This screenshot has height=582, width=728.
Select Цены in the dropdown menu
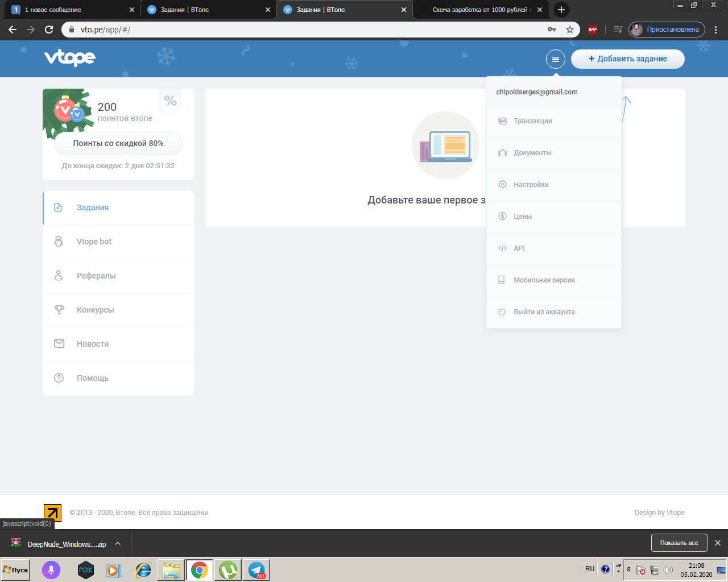click(554, 217)
